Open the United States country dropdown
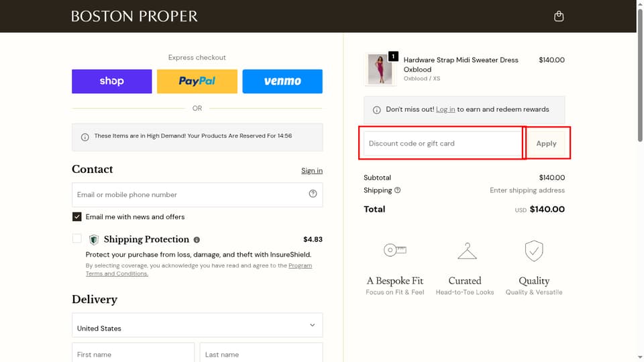This screenshot has height=362, width=644. [x=197, y=325]
